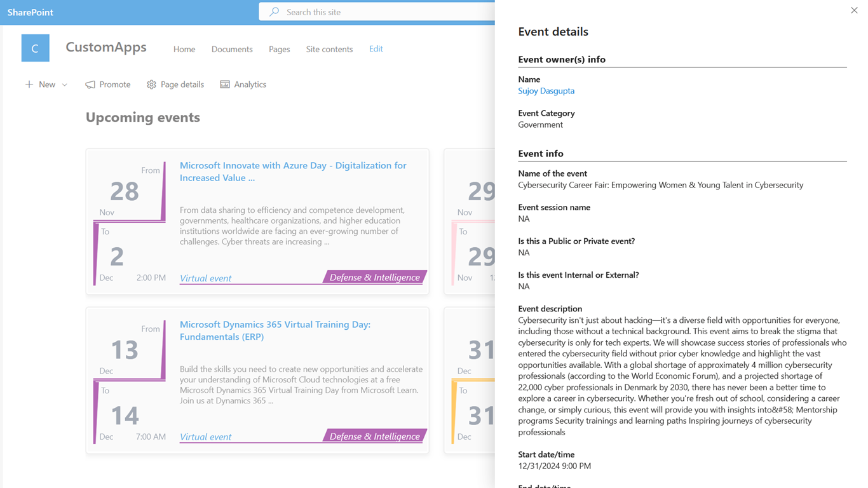Click the Promote megaphone icon
Image resolution: width=868 pixels, height=488 pixels.
90,85
